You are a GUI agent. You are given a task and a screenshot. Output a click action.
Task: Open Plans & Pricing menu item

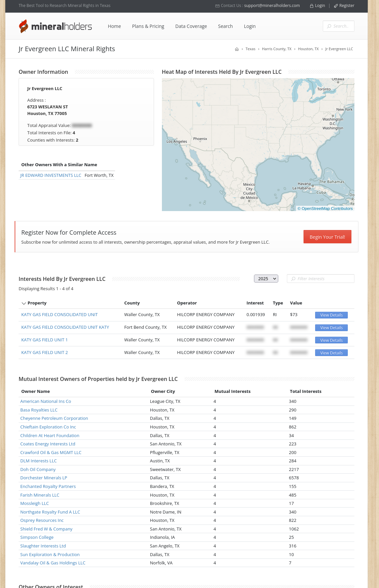tap(148, 26)
